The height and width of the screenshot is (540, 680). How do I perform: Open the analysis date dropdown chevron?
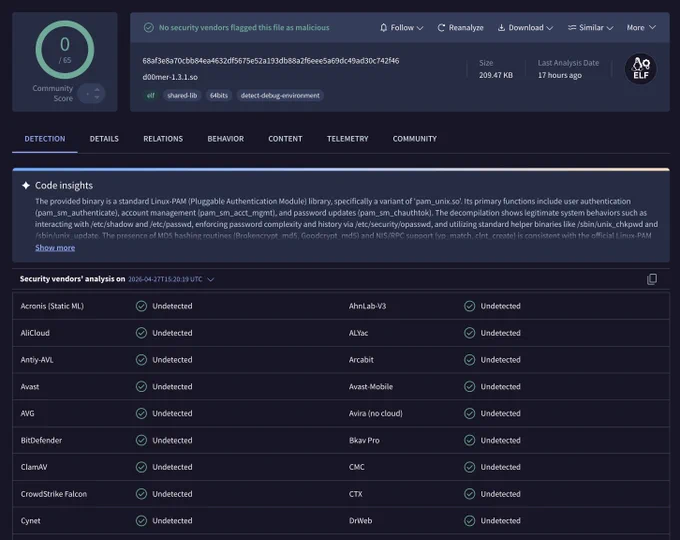[210, 280]
